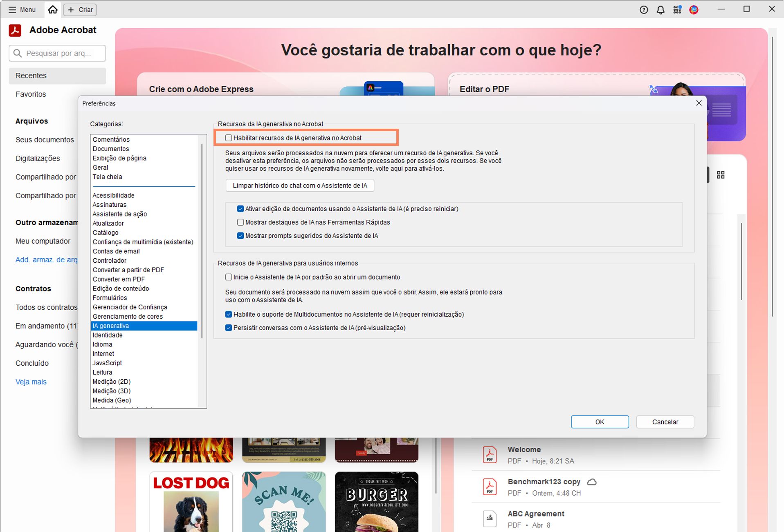Confirm preferences with OK button
This screenshot has width=784, height=532.
tap(600, 422)
